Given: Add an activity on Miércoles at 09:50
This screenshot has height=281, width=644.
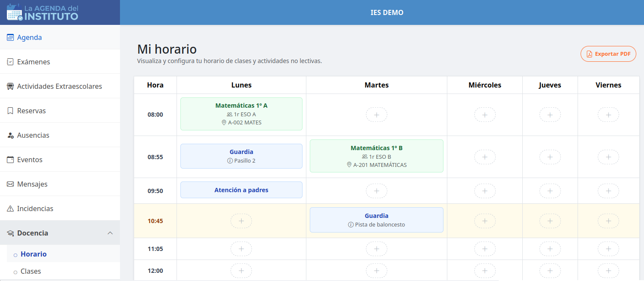Looking at the screenshot, I should pos(485,191).
